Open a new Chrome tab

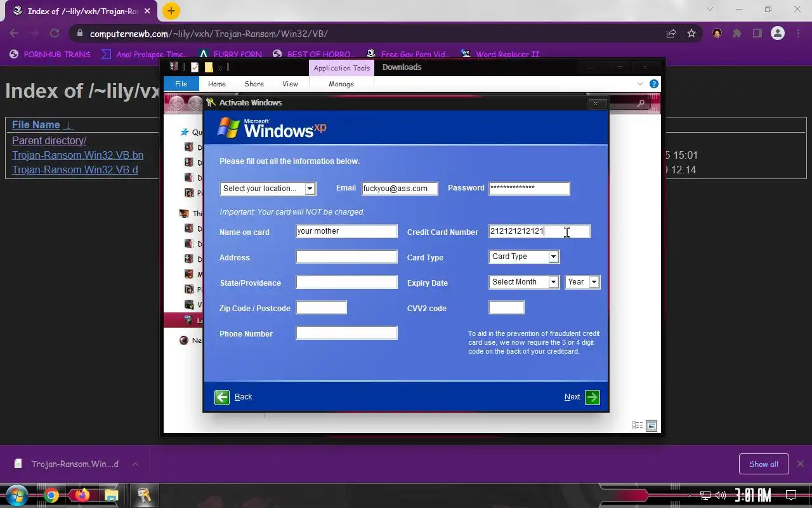pyautogui.click(x=171, y=11)
